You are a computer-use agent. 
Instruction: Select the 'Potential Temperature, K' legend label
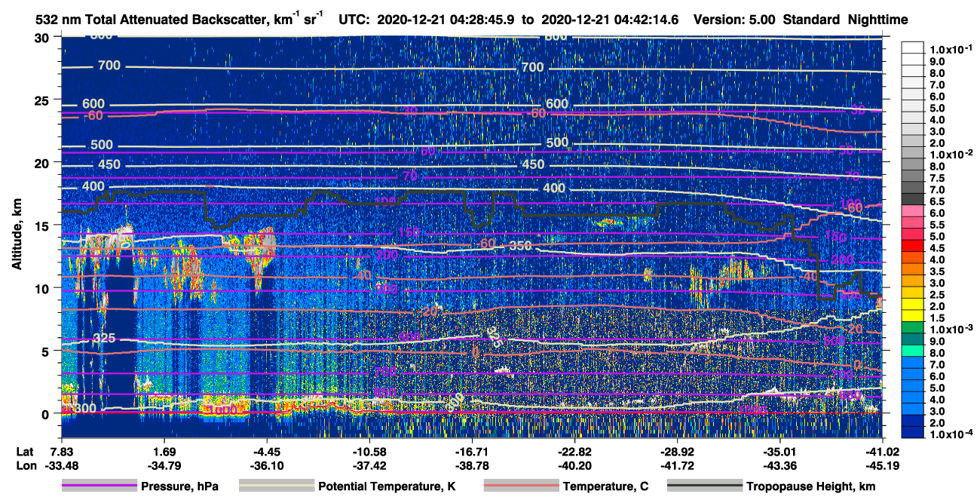(x=387, y=486)
